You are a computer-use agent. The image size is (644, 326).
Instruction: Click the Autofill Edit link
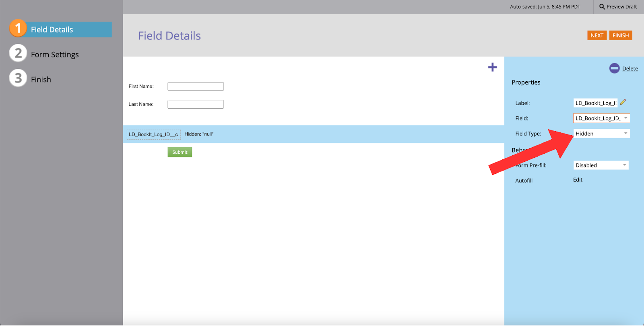578,180
